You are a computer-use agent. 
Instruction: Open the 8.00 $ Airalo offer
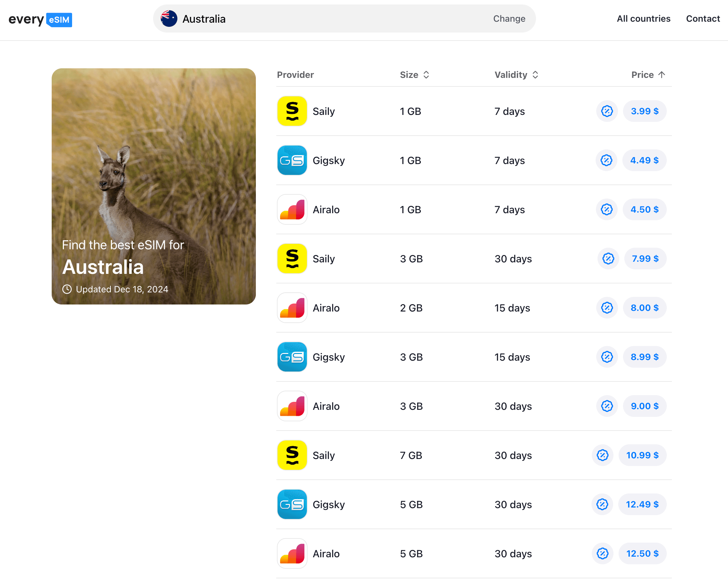(x=645, y=308)
